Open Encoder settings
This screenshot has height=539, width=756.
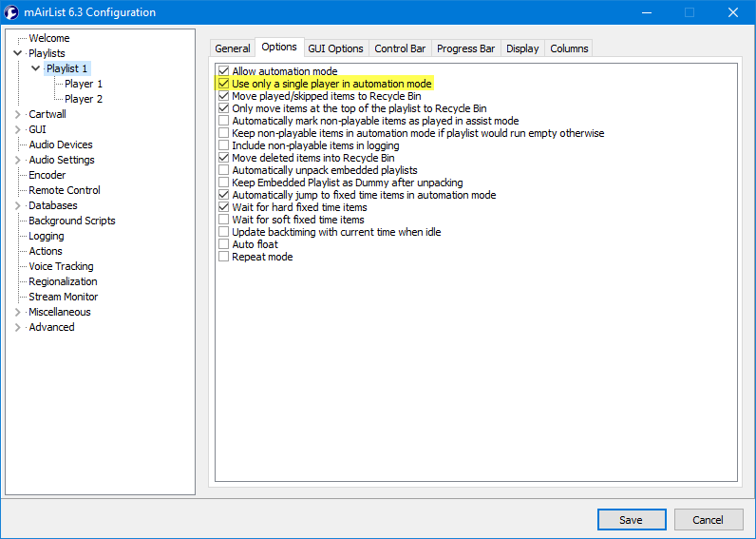point(47,175)
